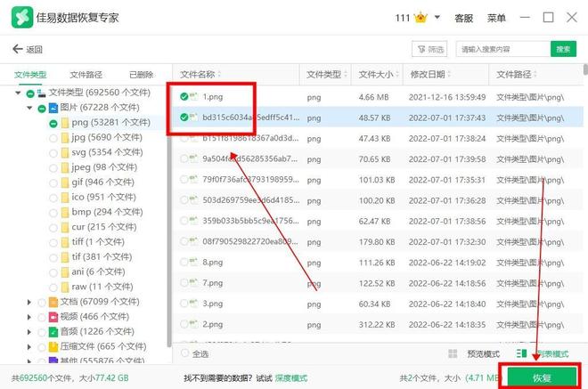Expand the 文档 tree node
The image size is (588, 389).
[x=29, y=302]
